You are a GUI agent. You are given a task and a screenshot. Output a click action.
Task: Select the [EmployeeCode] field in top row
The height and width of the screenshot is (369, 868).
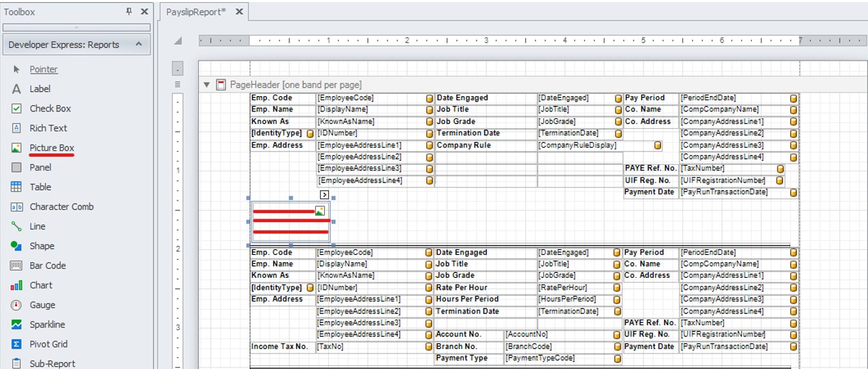pos(370,98)
